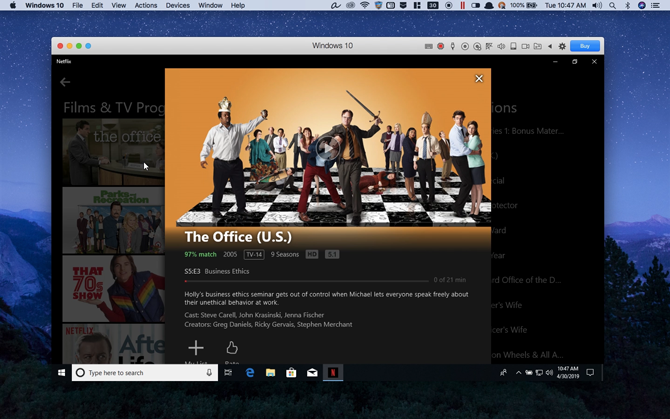The height and width of the screenshot is (419, 670).
Task: Click the Type here to search box
Action: [144, 372]
